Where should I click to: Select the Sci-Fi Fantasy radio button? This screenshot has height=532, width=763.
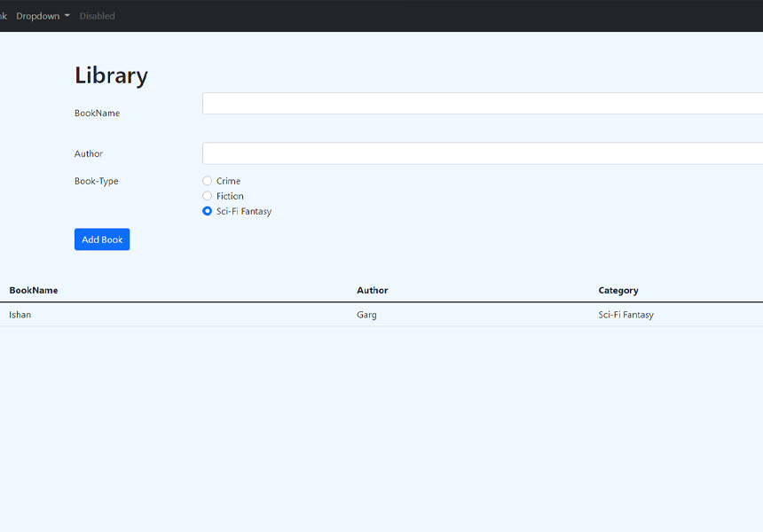point(208,211)
